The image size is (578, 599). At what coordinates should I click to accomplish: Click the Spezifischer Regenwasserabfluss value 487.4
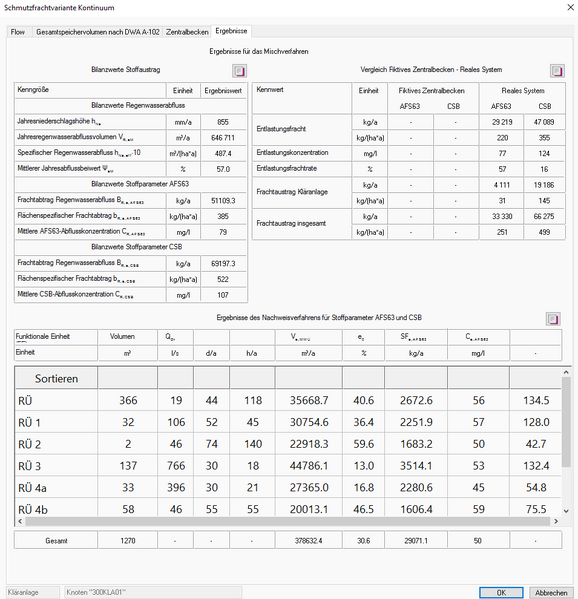[223, 154]
